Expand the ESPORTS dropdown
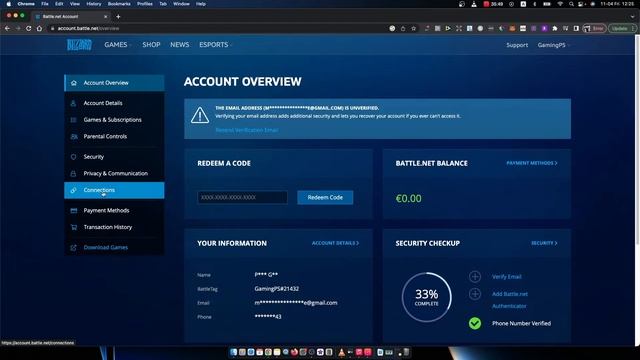Screen dimensions: 640x360 point(216,45)
